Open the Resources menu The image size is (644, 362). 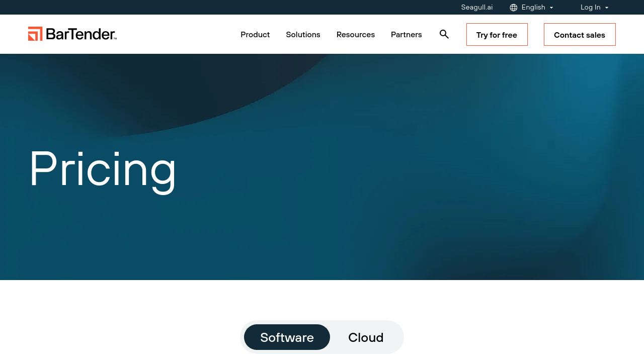coord(355,35)
